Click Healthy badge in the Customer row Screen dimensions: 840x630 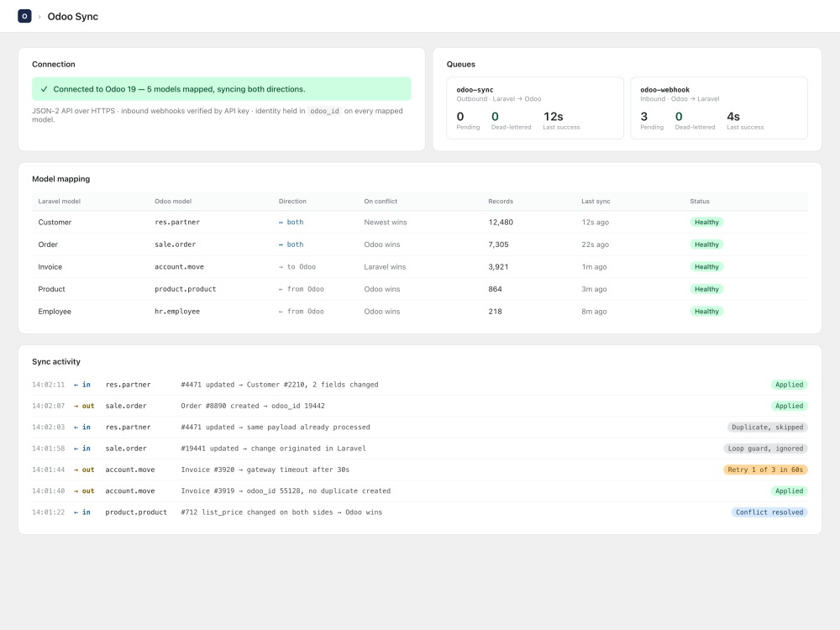point(706,223)
